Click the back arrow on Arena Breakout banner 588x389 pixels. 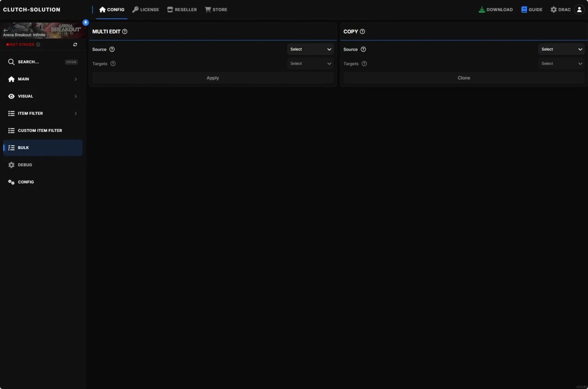(x=5, y=30)
